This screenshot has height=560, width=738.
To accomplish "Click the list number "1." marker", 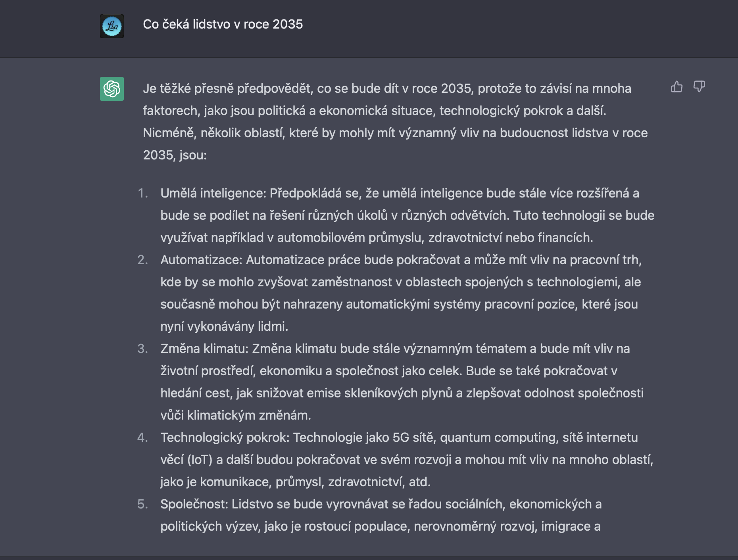I will [143, 193].
